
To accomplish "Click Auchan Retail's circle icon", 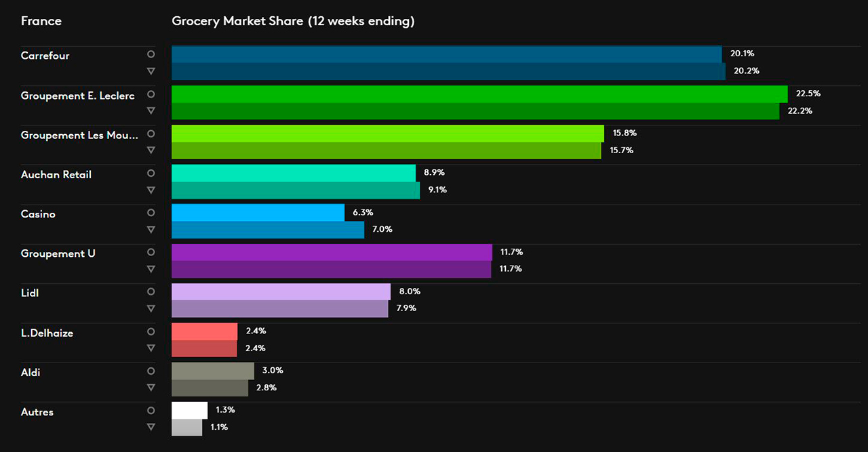I will coord(151,173).
